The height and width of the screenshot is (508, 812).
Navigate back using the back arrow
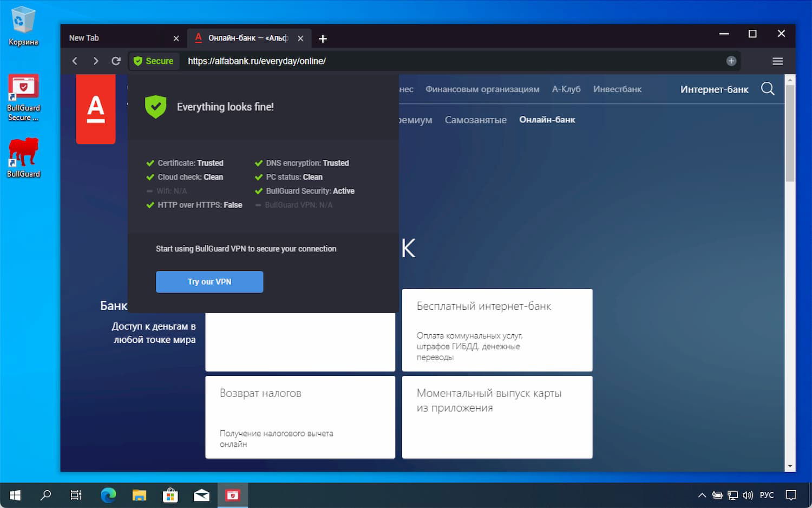click(75, 61)
